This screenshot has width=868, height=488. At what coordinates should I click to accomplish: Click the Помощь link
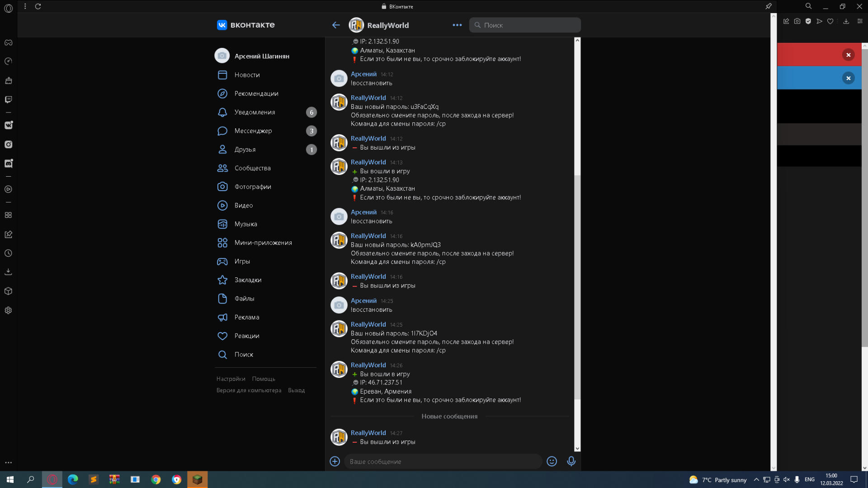coord(264,379)
